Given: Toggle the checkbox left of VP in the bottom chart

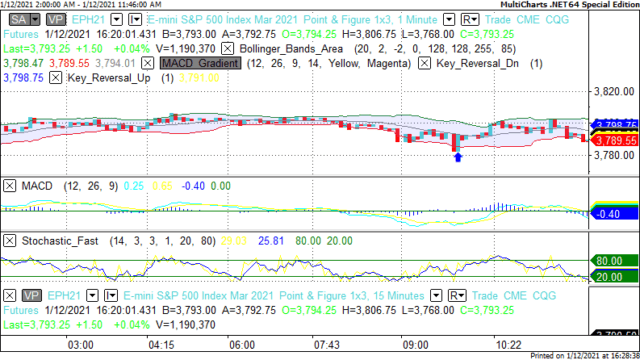Looking at the screenshot, I should click(10, 296).
